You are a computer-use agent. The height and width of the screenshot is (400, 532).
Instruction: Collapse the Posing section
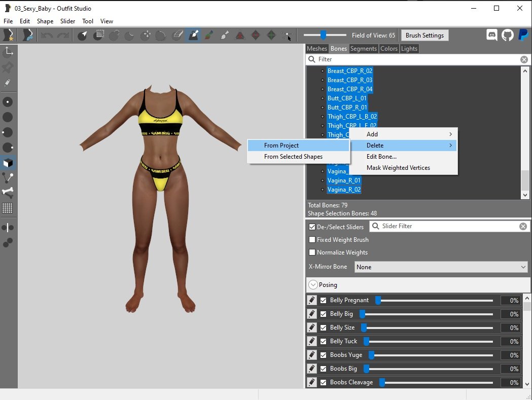pos(313,285)
